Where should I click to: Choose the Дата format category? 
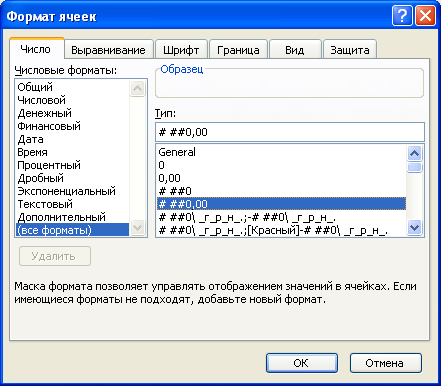(73, 139)
